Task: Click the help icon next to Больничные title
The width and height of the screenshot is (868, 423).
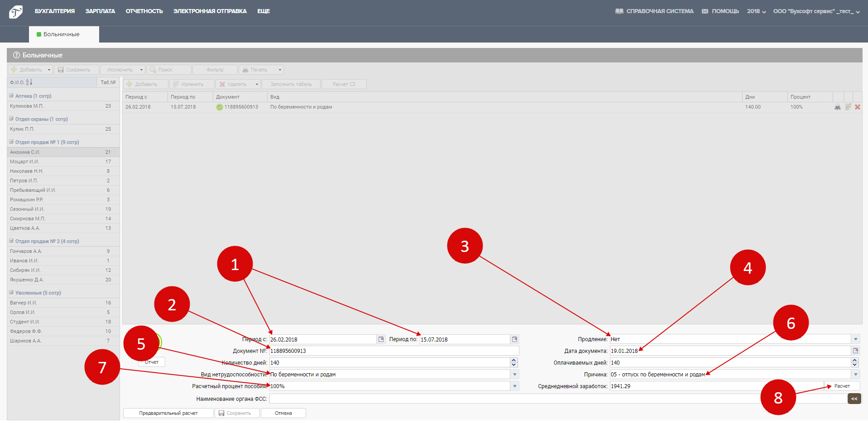Action: 16,55
